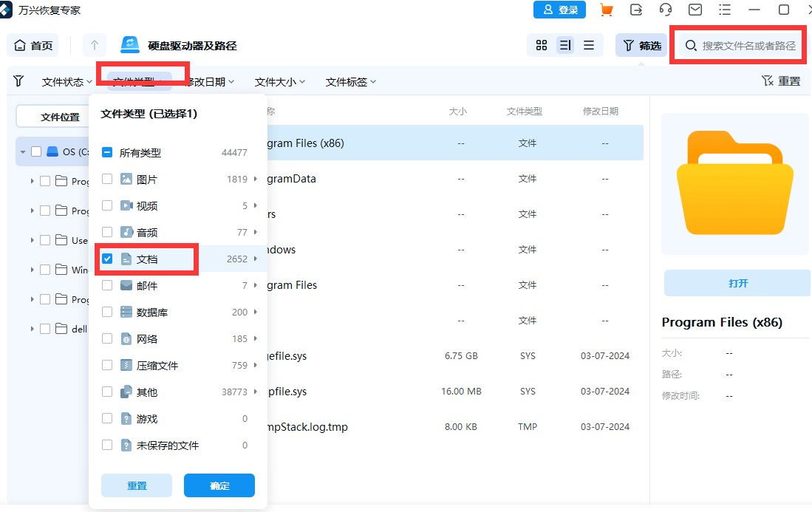Click the 筛选 filter button
812x512 pixels.
point(640,45)
